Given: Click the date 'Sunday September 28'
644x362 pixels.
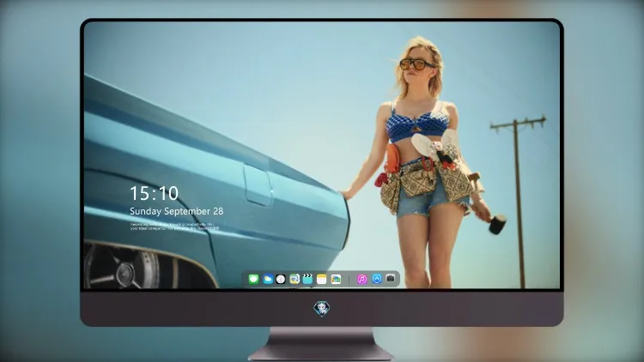Looking at the screenshot, I should click(x=177, y=211).
